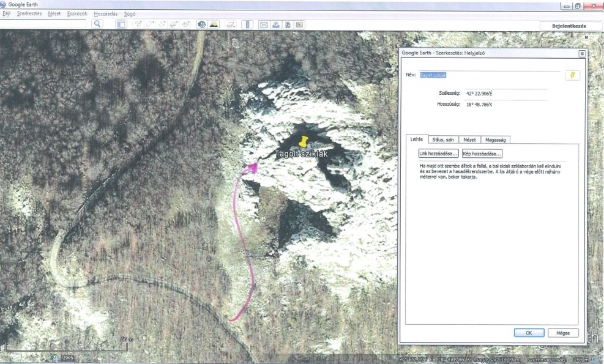Open the Eszközök menu
Viewport: 604px width, 364px height.
point(76,13)
